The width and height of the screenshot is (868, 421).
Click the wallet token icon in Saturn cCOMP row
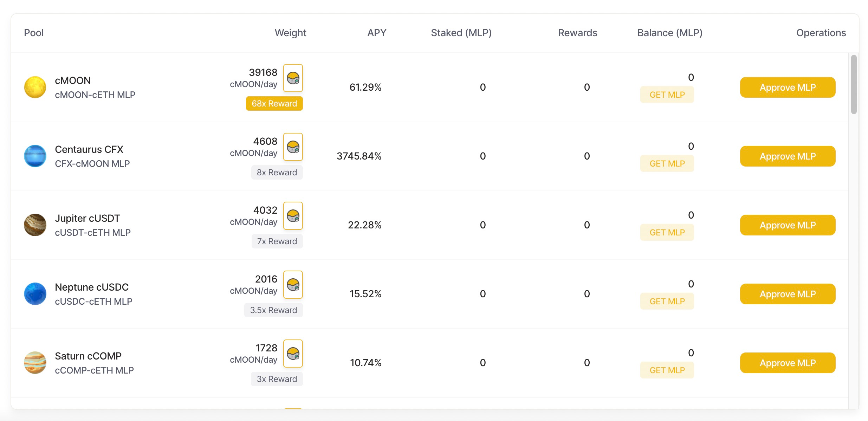(293, 354)
